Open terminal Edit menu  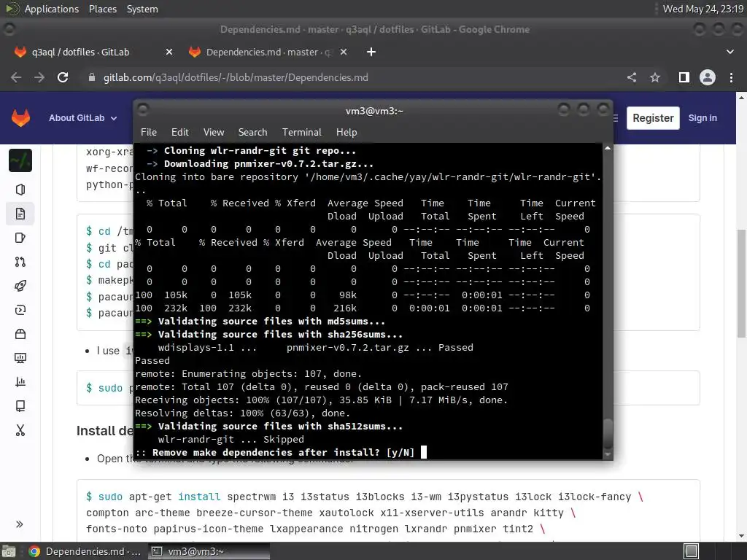(x=179, y=133)
